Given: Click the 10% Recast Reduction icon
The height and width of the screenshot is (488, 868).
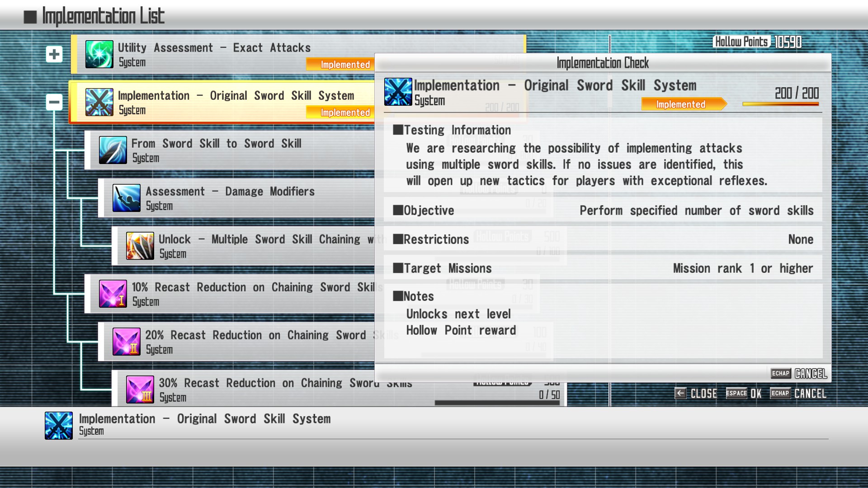Looking at the screenshot, I should 113,294.
